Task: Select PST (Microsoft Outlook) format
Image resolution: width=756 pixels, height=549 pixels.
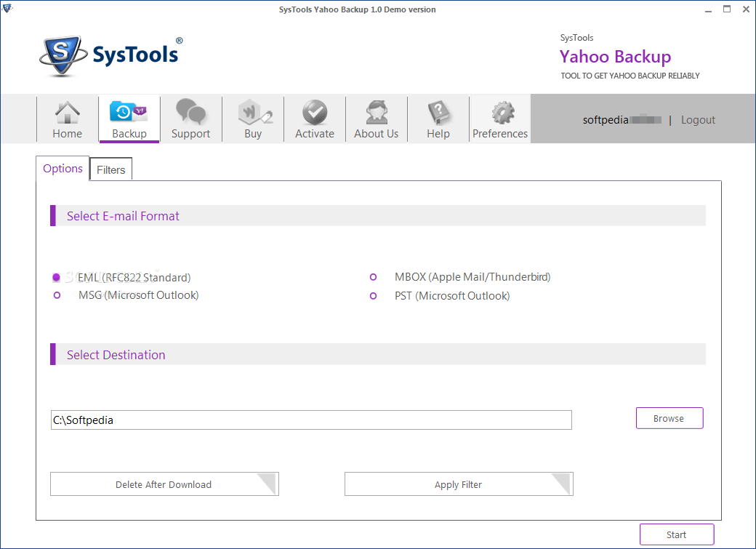Action: point(373,295)
